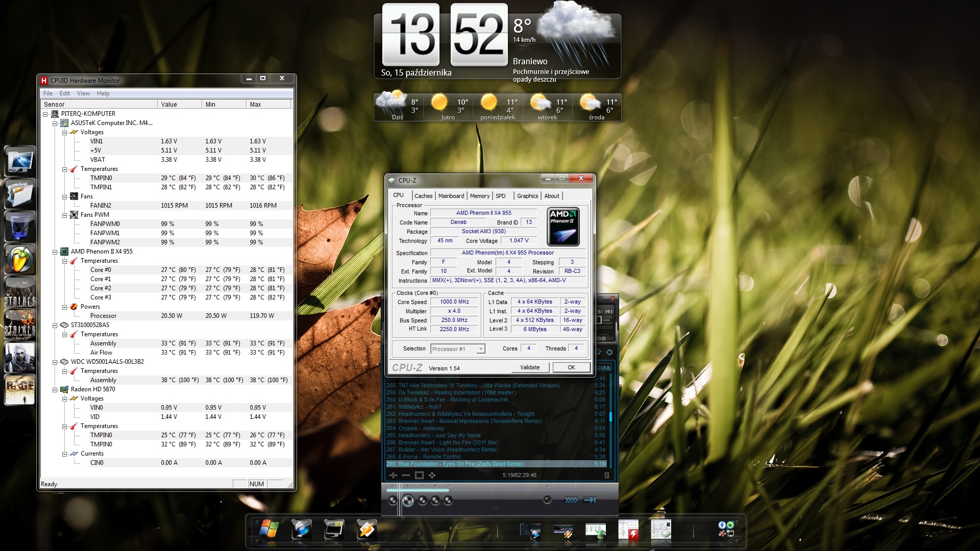Image resolution: width=980 pixels, height=551 pixels.
Task: Collapse the Powers node under AMD Phenom
Action: pos(65,307)
